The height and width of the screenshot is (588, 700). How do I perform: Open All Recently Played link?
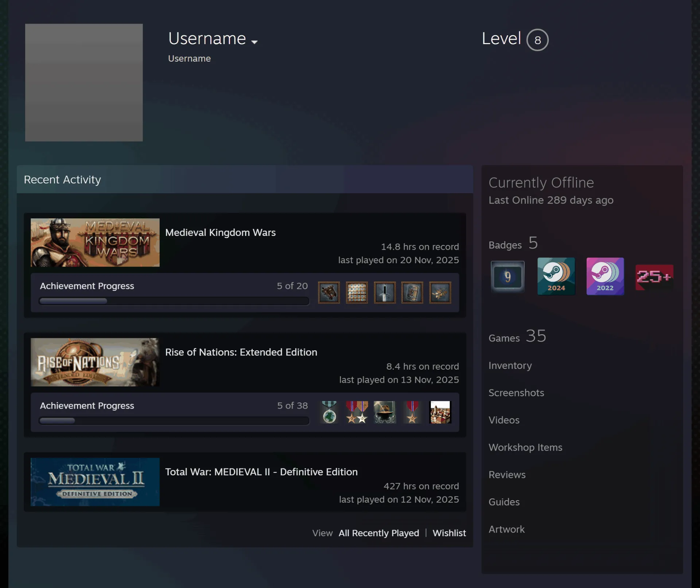(x=379, y=533)
